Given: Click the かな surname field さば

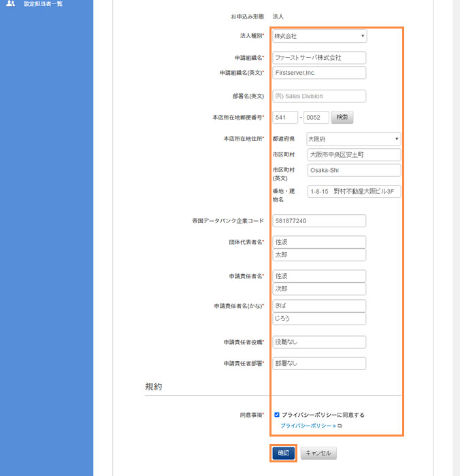Looking at the screenshot, I should click(319, 306).
